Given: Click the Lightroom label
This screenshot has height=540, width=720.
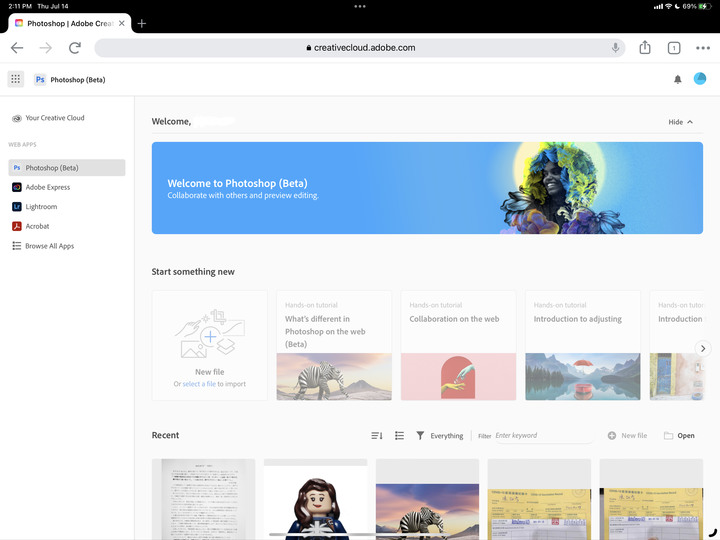Looking at the screenshot, I should click(41, 207).
